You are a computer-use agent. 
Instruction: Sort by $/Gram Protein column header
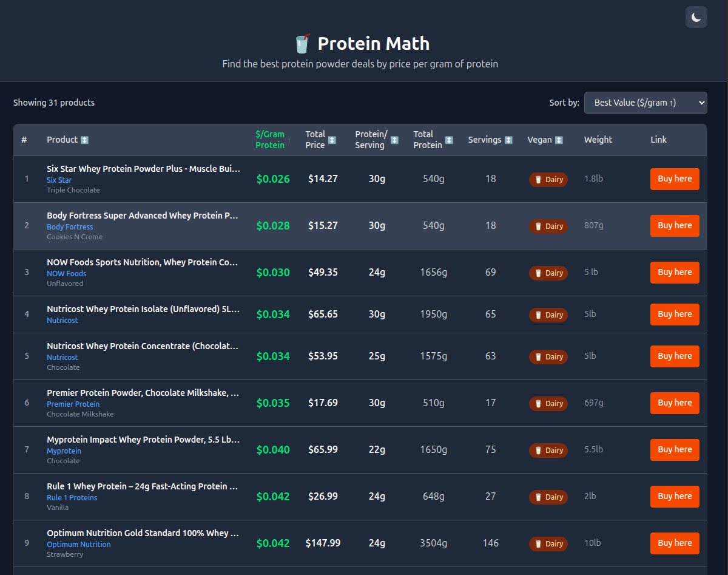273,140
